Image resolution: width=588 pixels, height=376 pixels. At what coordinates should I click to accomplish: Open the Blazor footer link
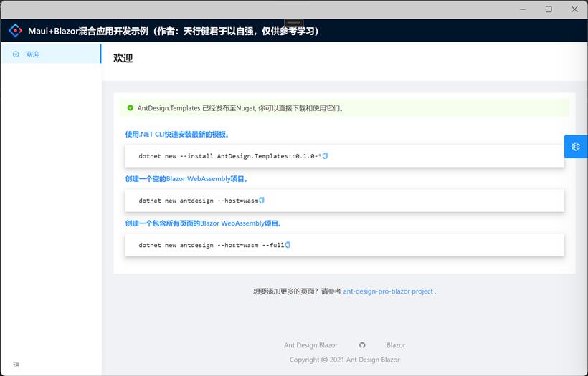[396, 345]
